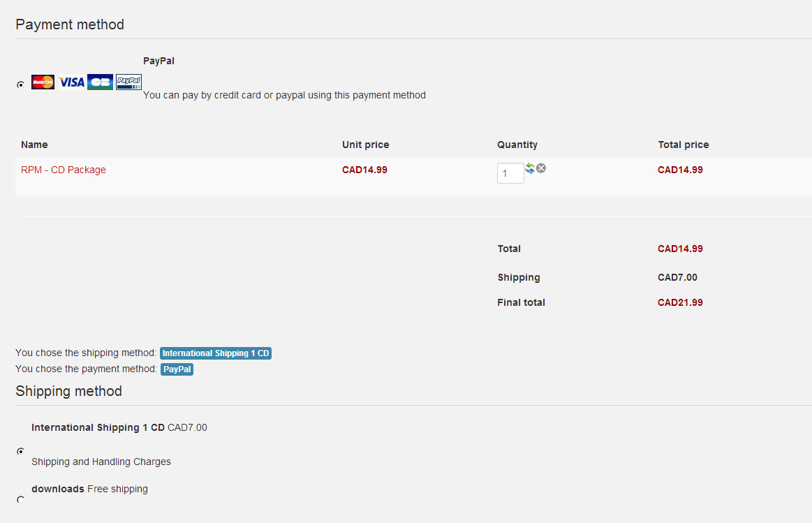Click the MasterCard logo icon
Image resolution: width=812 pixels, height=523 pixels.
(x=43, y=82)
